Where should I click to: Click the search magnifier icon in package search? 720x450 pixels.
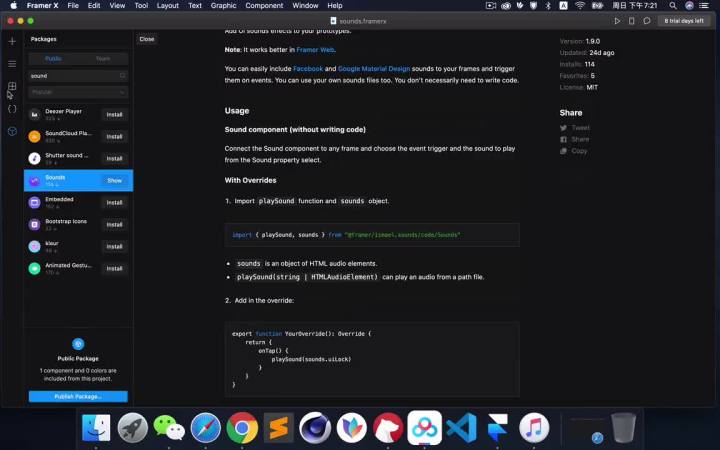coord(123,76)
